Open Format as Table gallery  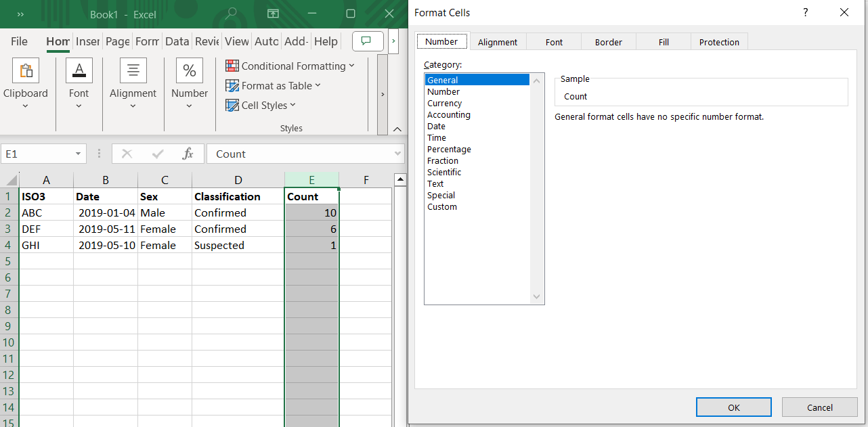click(273, 85)
